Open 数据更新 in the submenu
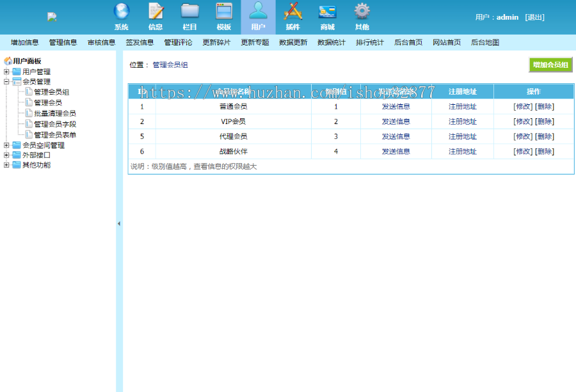Image resolution: width=576 pixels, height=392 pixels. pos(293,43)
